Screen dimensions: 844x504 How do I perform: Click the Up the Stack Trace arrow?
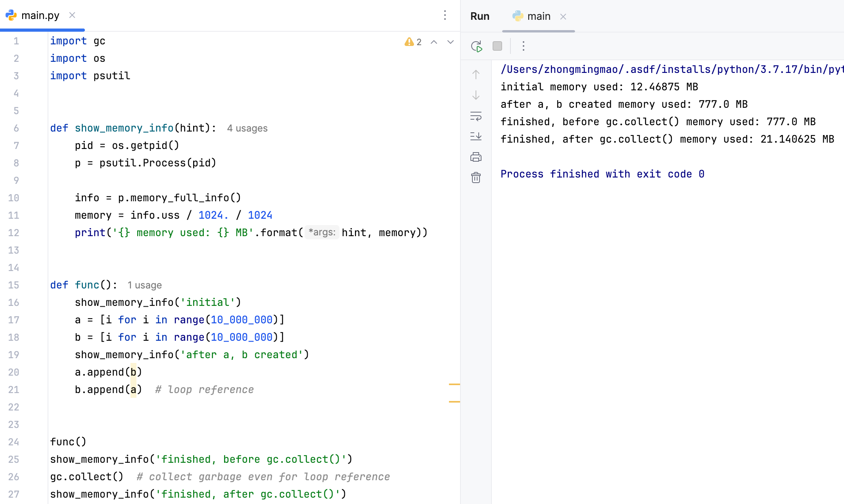[476, 74]
